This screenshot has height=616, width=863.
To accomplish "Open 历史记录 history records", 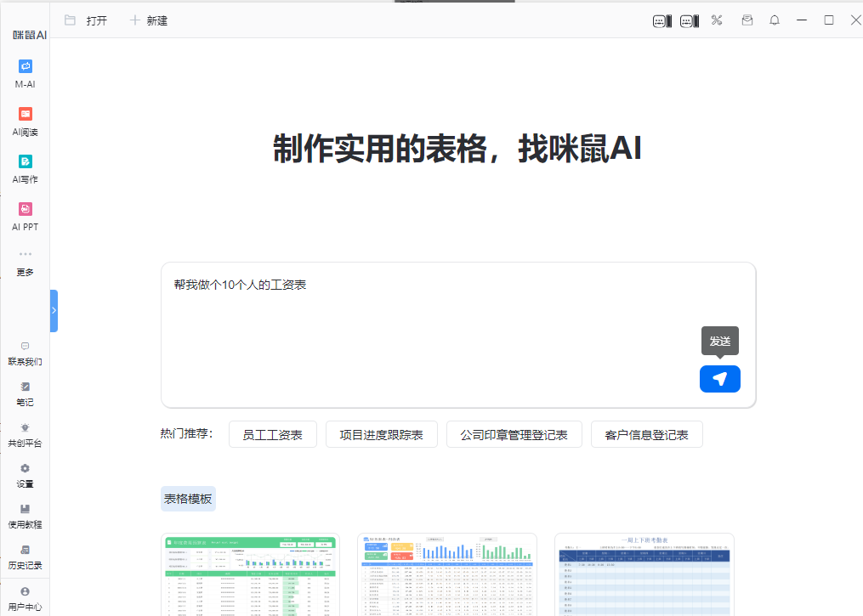I will click(x=25, y=557).
